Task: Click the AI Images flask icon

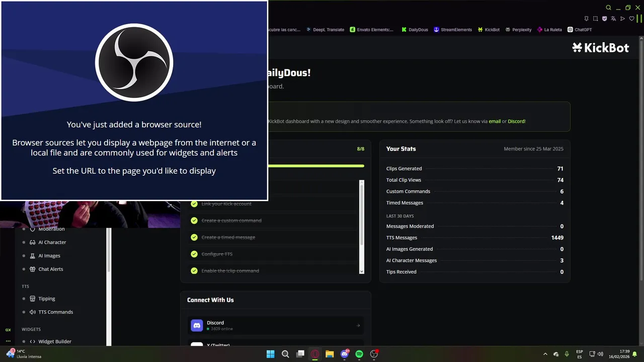Action: 33,256
